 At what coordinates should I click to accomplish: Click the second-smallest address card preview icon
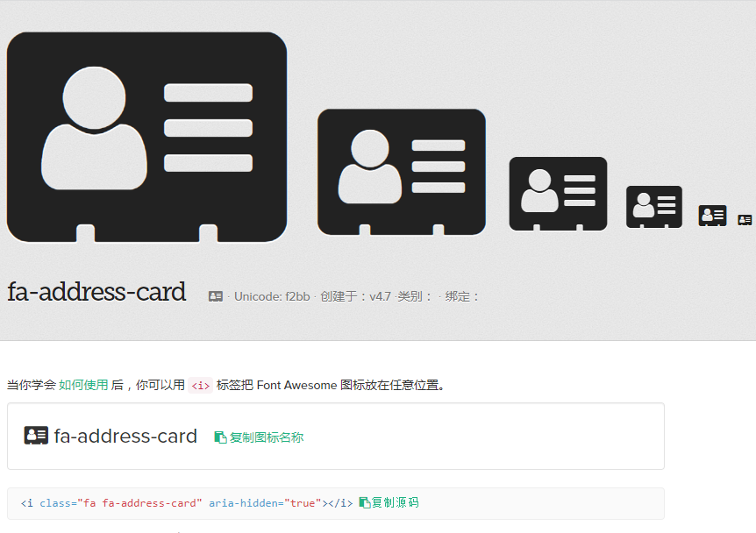click(712, 215)
